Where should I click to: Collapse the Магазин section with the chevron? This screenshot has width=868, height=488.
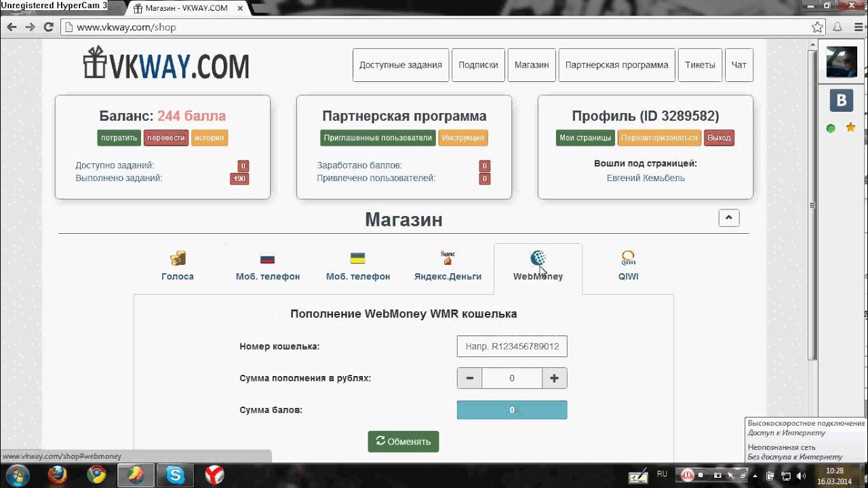pos(729,218)
